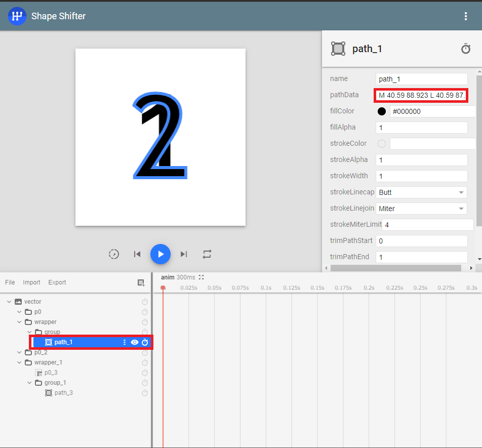Click stopwatch icon on p0_3 row
Image resolution: width=482 pixels, height=448 pixels.
point(145,373)
